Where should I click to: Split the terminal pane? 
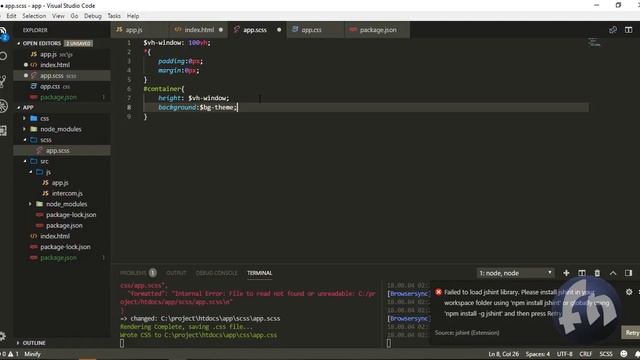pyautogui.click(x=582, y=273)
